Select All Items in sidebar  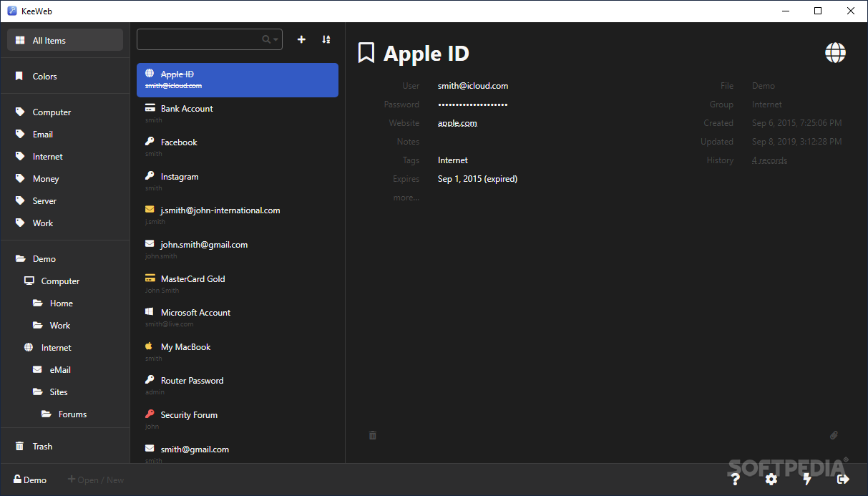coord(65,40)
